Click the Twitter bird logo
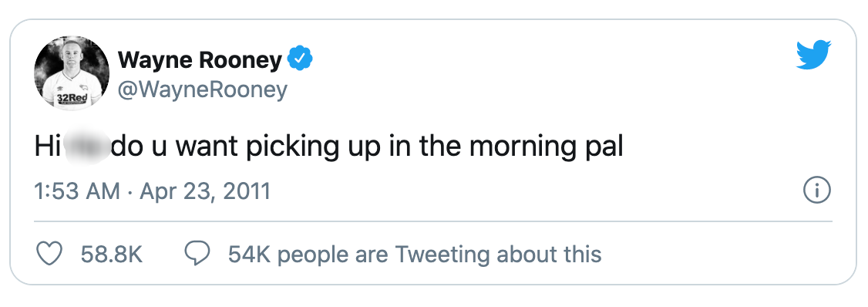Image resolution: width=868 pixels, height=307 pixels. [814, 55]
